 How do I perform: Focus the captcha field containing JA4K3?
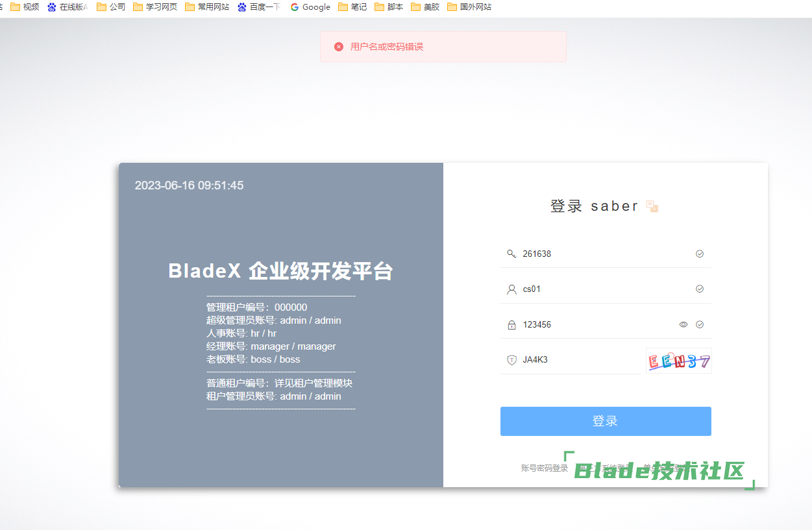tap(570, 360)
